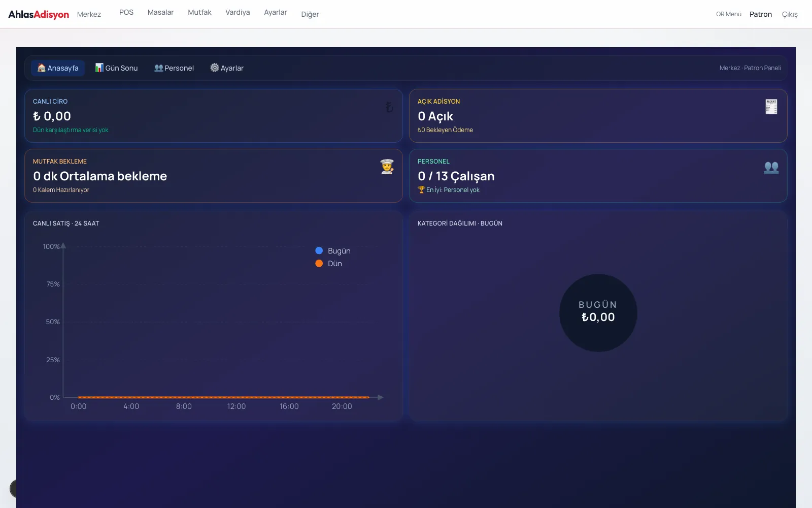
Task: Open the QR Menü link
Action: pos(729,14)
